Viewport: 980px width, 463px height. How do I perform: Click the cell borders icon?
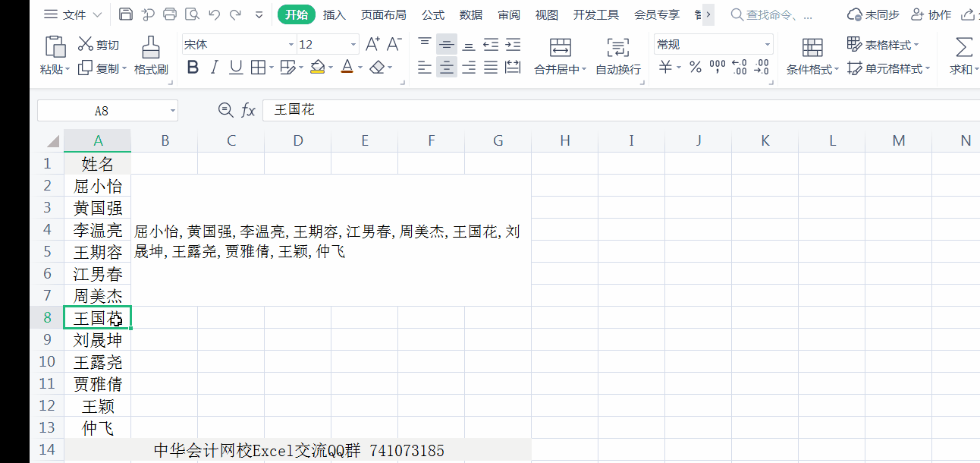tap(258, 68)
